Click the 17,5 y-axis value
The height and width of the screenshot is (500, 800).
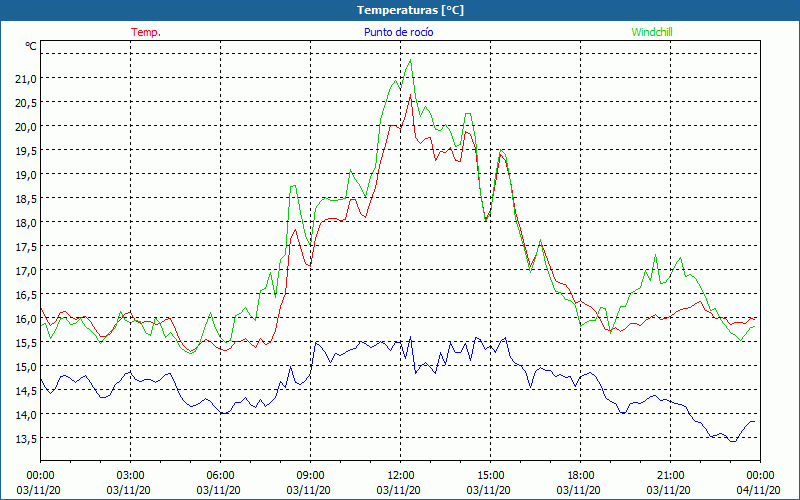[26, 246]
